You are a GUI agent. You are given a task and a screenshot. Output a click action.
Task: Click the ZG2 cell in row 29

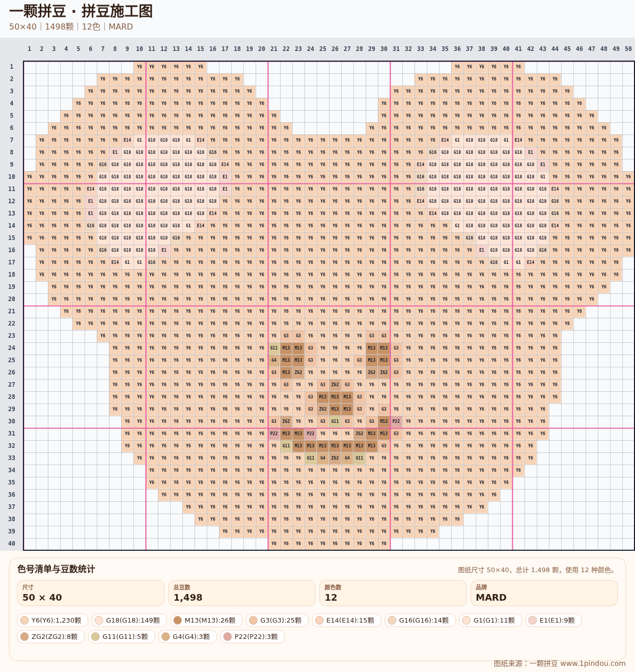pos(323,409)
